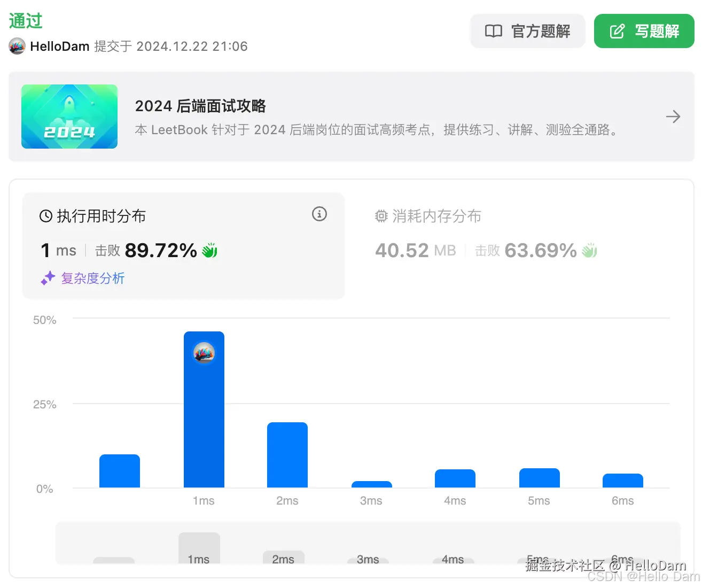Click the clapping emoji next to 89.72%
The width and height of the screenshot is (702, 588).
pyautogui.click(x=209, y=250)
